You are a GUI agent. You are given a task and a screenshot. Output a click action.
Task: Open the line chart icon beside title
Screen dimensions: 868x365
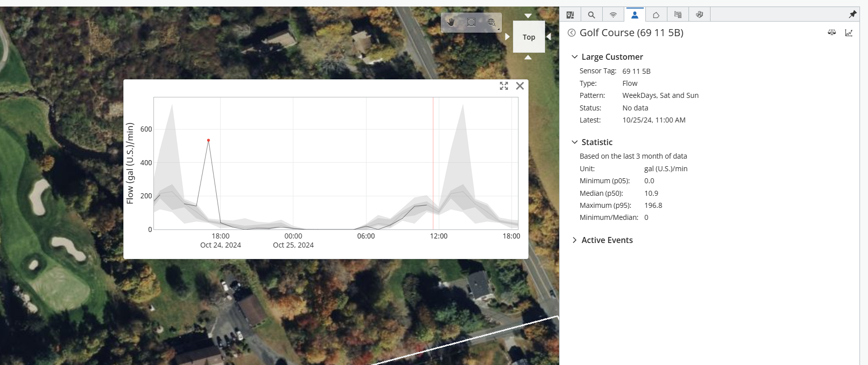[x=849, y=33]
